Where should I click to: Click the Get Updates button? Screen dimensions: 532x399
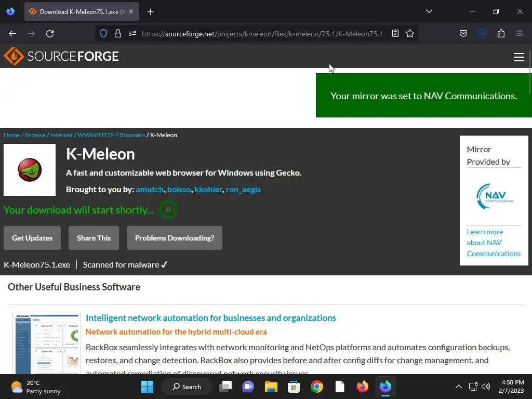[32, 238]
